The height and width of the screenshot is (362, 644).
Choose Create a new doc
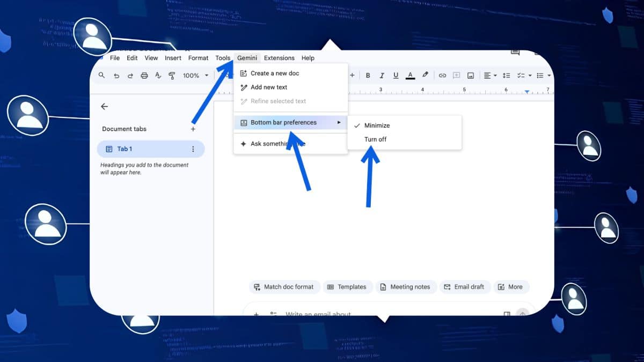click(290, 73)
